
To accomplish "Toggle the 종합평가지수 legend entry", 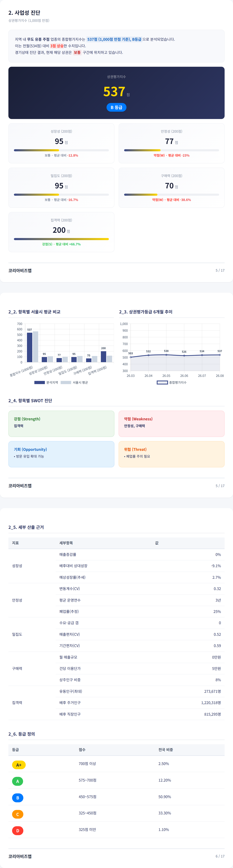I will pos(172,383).
